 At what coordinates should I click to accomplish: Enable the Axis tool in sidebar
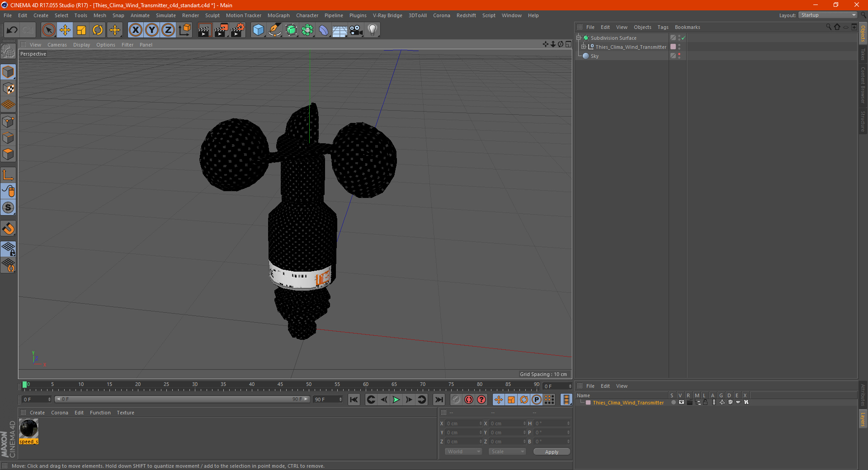pyautogui.click(x=8, y=175)
